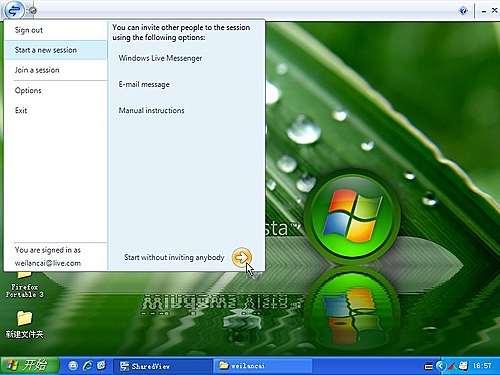Invite using E-mail message option
The image size is (500, 375).
point(144,84)
